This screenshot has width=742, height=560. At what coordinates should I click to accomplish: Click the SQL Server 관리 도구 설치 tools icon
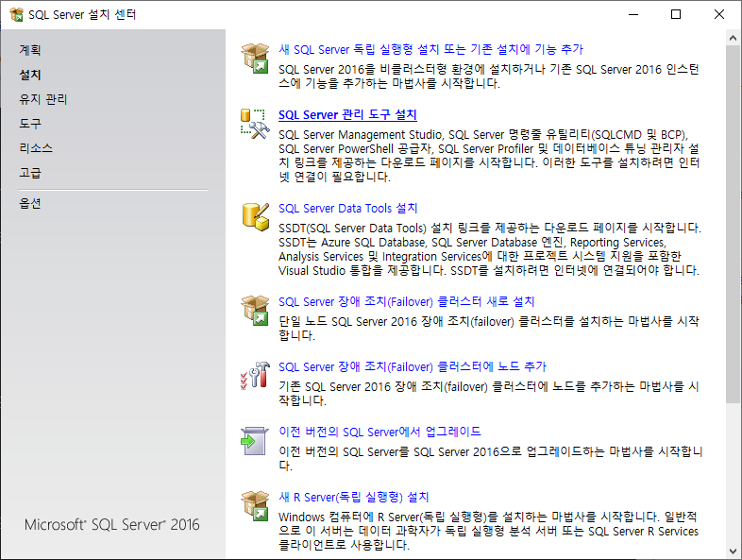(x=255, y=124)
